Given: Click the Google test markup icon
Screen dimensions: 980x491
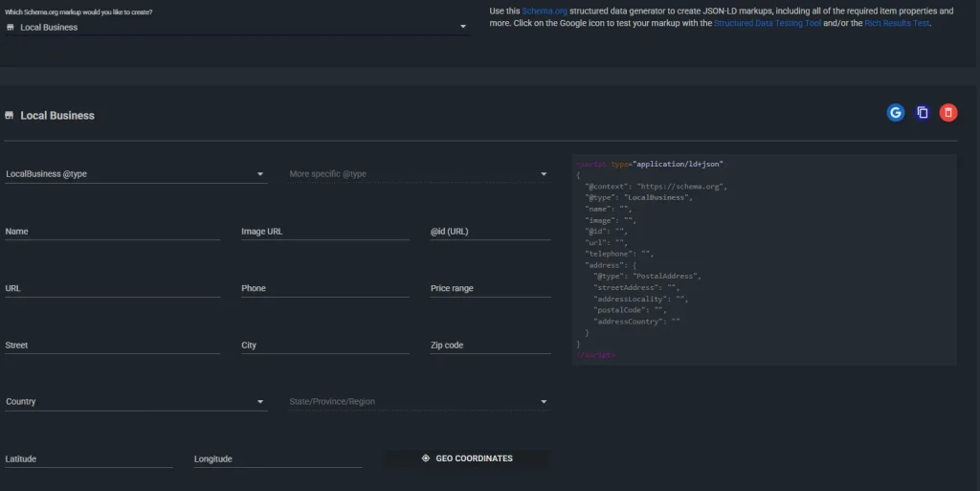Looking at the screenshot, I should coord(896,112).
